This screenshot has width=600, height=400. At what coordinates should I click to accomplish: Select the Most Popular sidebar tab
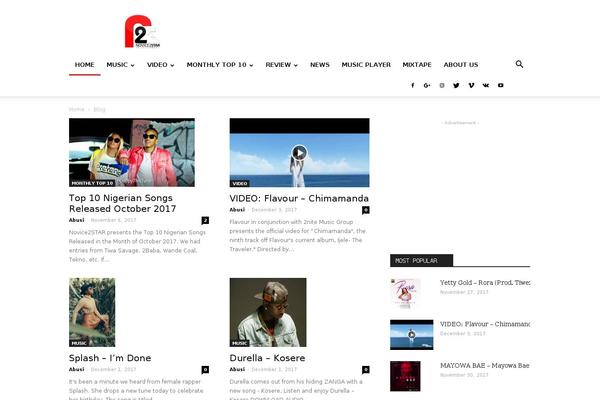click(421, 261)
